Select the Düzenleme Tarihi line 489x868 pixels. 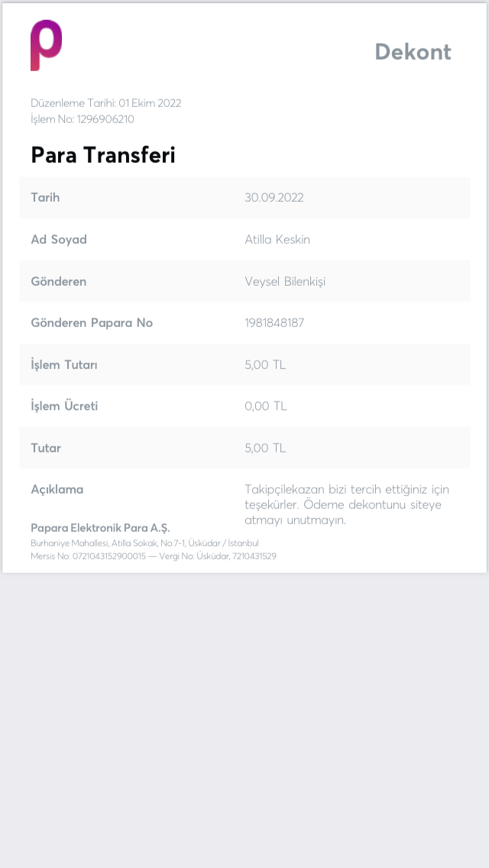[x=105, y=103]
